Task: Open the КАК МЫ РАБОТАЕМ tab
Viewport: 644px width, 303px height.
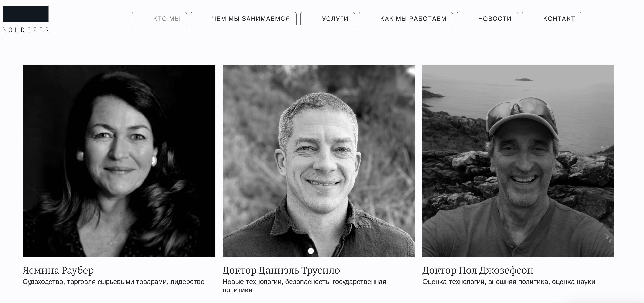Action: coord(406,19)
